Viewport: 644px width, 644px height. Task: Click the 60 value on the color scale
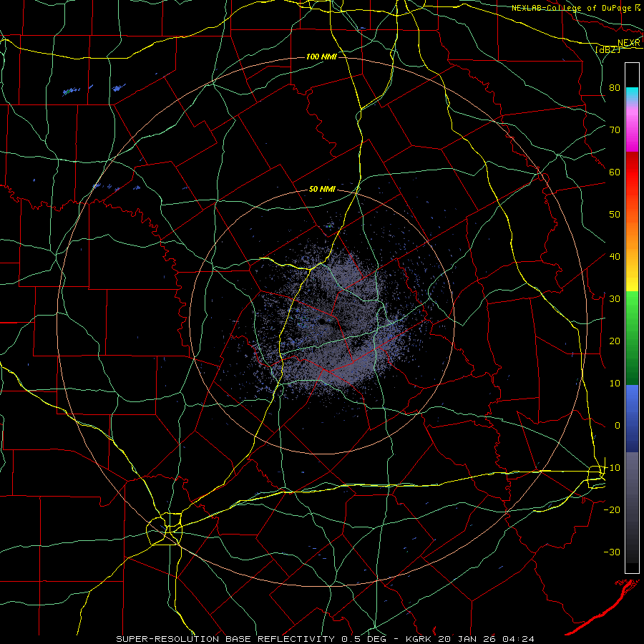(615, 172)
